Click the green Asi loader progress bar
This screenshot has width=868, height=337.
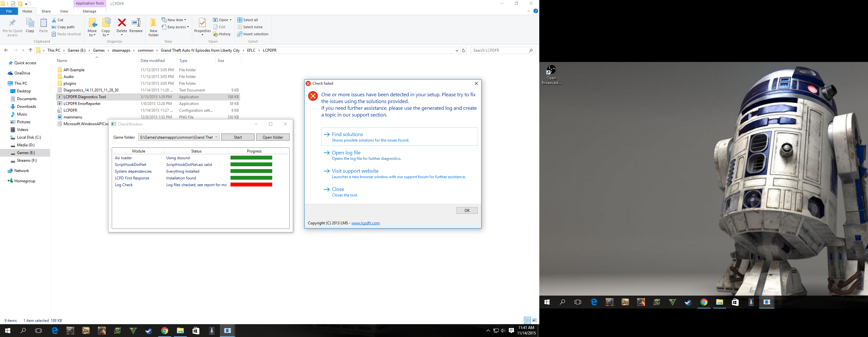pos(251,158)
